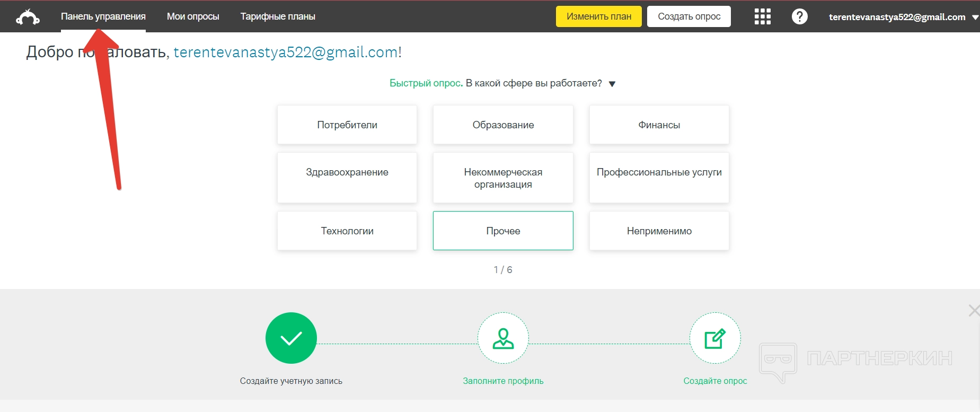Click the Создать опрос button
The width and height of the screenshot is (980, 412).
689,16
